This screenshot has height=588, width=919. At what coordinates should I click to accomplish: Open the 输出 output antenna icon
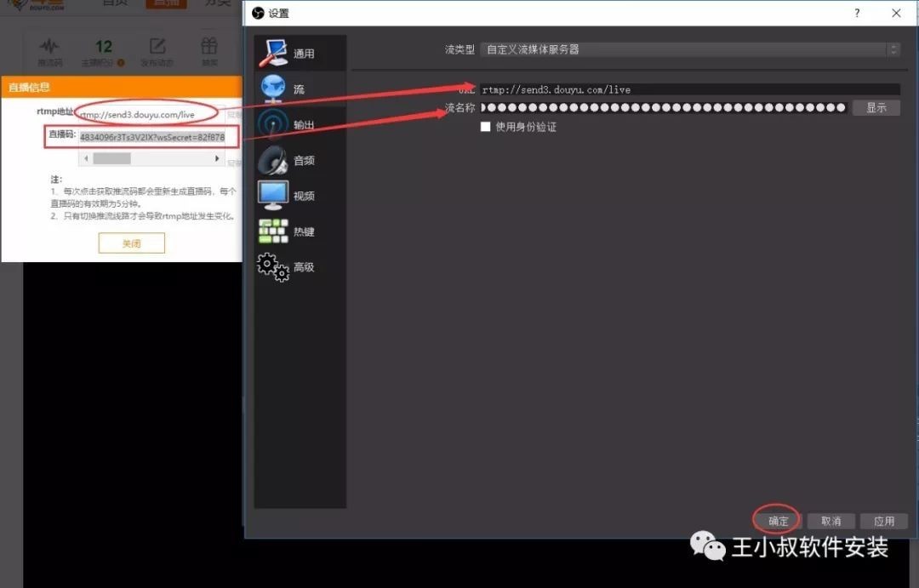pyautogui.click(x=273, y=124)
